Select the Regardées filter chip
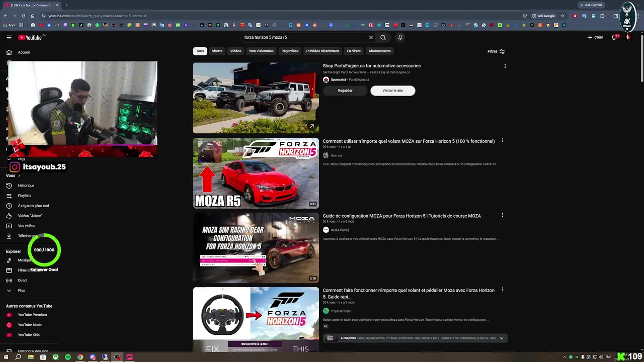Image resolution: width=644 pixels, height=362 pixels. click(290, 51)
